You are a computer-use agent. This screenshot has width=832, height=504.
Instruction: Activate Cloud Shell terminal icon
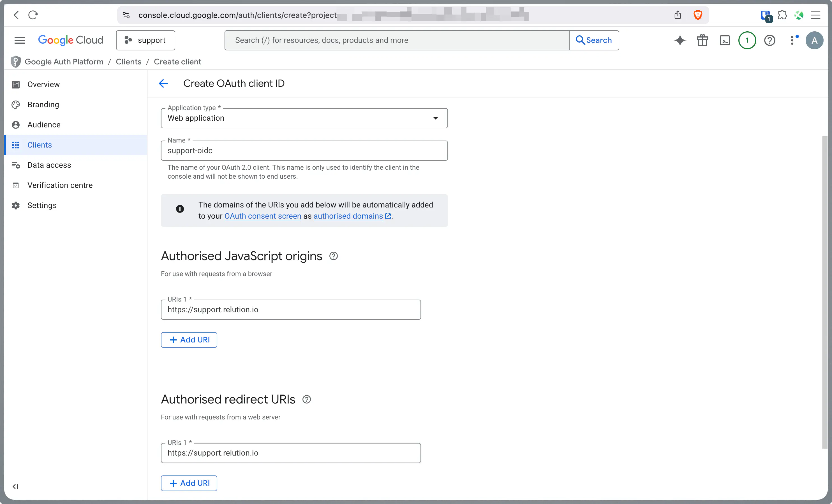pos(725,40)
